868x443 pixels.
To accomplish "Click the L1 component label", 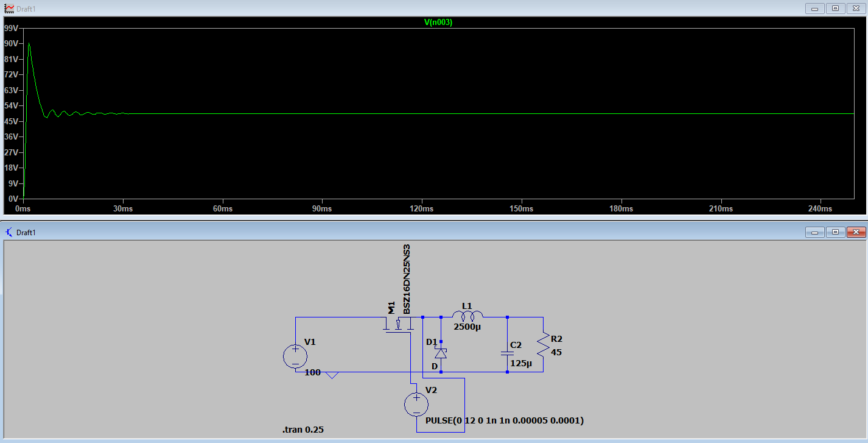I will (467, 305).
